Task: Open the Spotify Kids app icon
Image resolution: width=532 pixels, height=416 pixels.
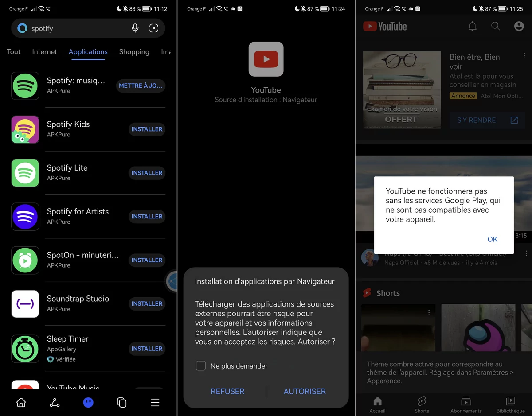Action: tap(25, 129)
